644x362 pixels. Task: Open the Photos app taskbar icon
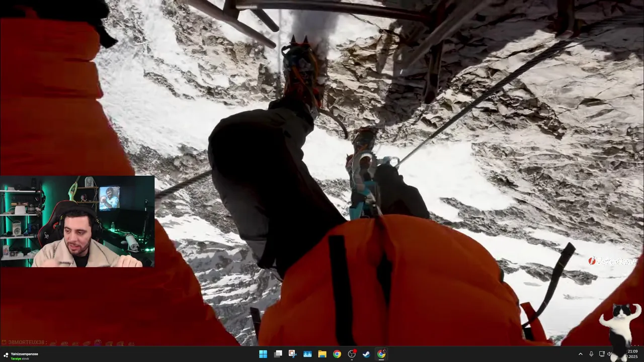click(x=307, y=354)
